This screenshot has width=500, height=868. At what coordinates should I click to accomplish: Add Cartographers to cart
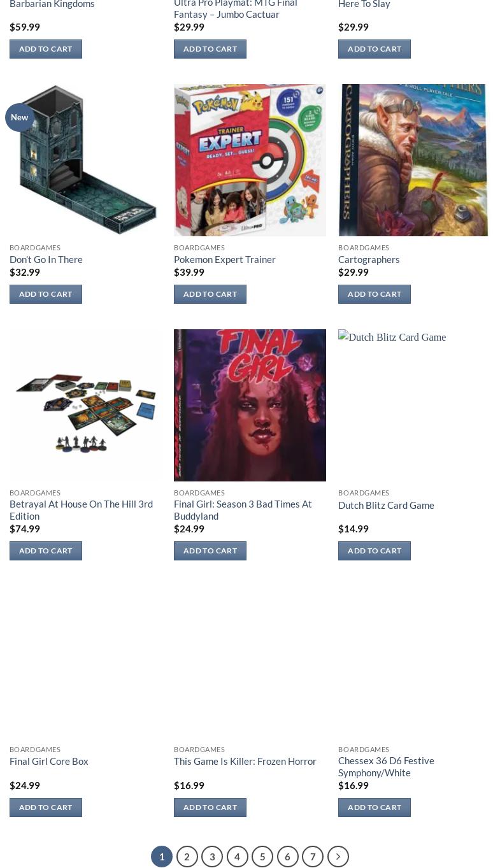pyautogui.click(x=375, y=294)
